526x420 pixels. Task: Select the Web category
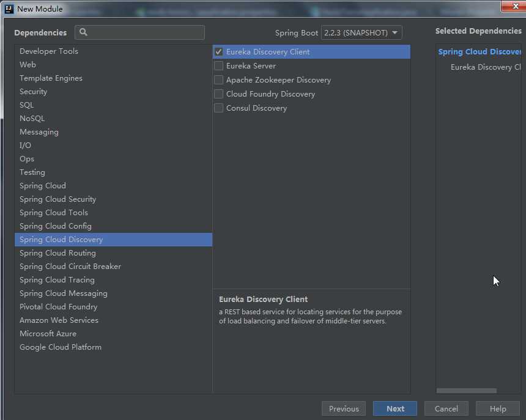click(x=113, y=65)
